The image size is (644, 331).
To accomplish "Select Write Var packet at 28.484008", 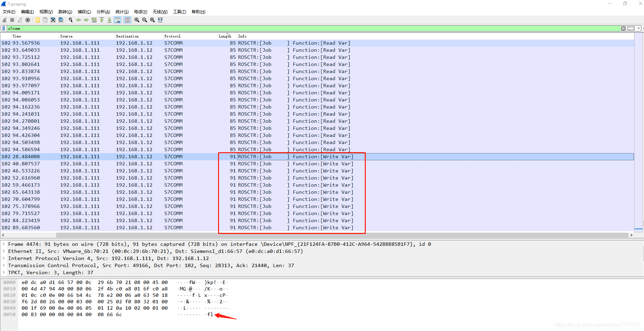I will pyautogui.click(x=317, y=157).
